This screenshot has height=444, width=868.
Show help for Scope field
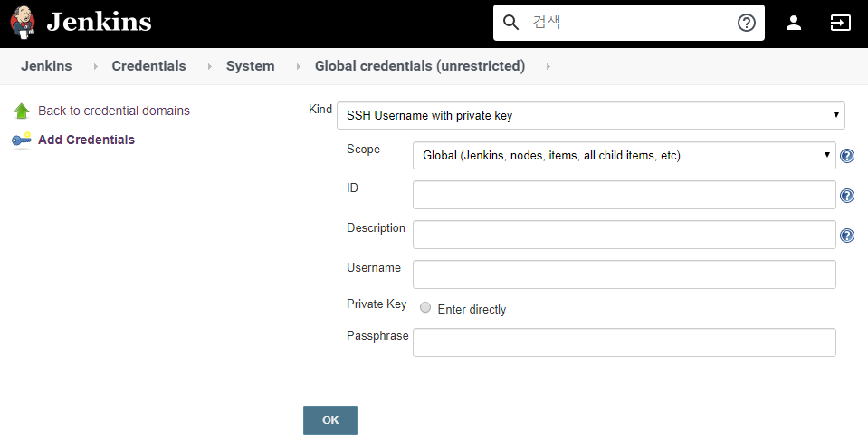847,156
